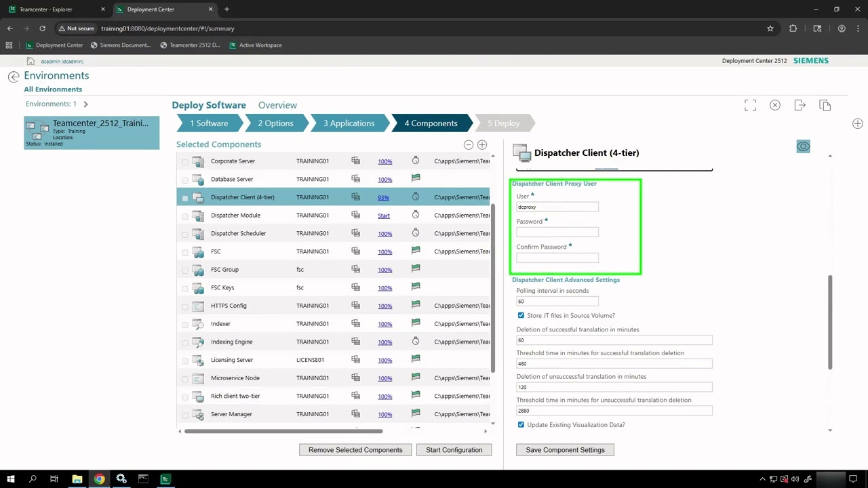Open Chrome from the taskbar
The image size is (868, 488).
99,479
